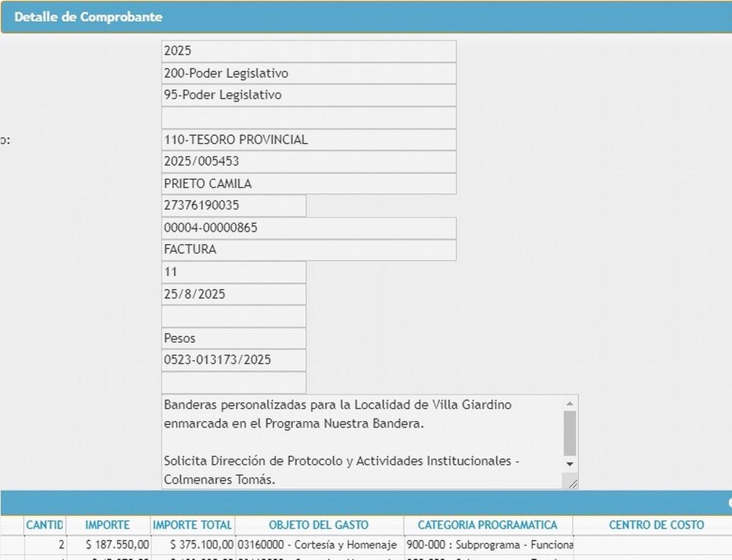Click the textarea resize handle corner
Image resolution: width=732 pixels, height=560 pixels.
coord(572,483)
